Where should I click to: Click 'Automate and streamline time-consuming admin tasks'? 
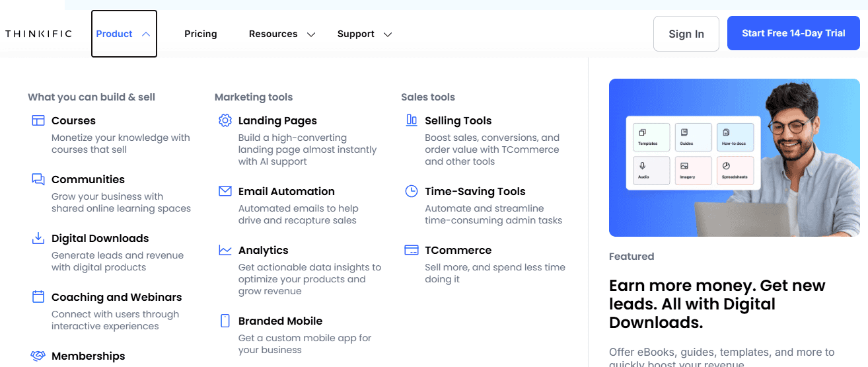pyautogui.click(x=493, y=214)
